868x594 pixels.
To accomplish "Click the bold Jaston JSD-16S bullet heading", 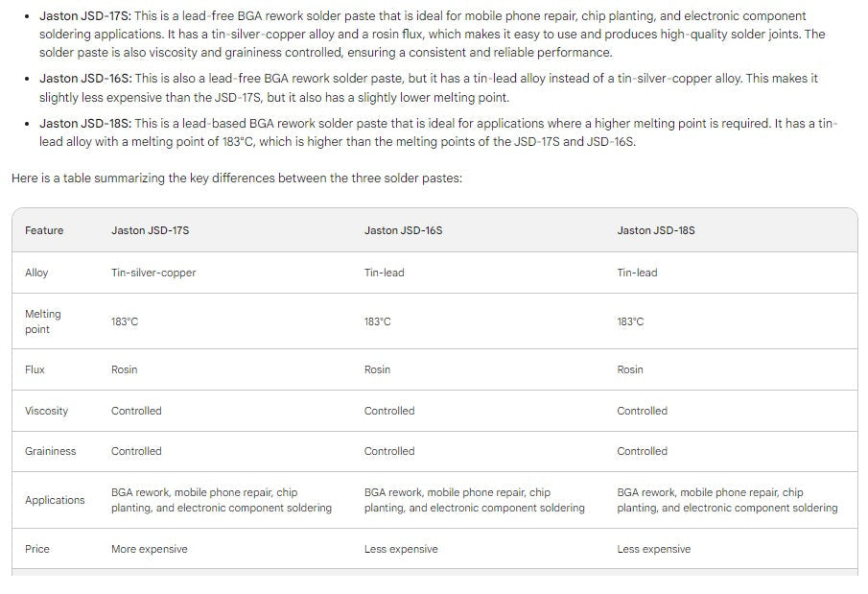I will [85, 79].
